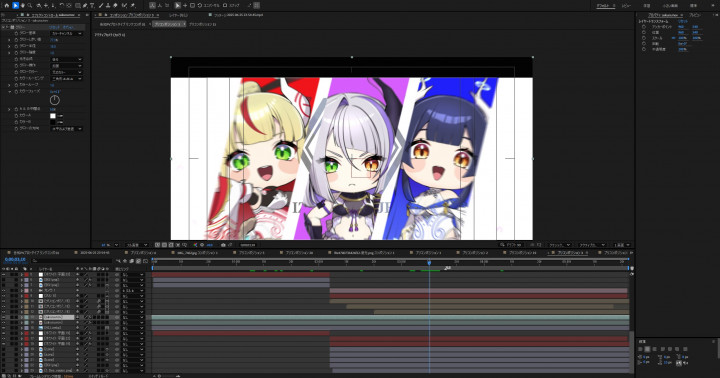Select the Puppet Pin tool
Screen dimensions: 720x378
pyautogui.click(x=133, y=6)
